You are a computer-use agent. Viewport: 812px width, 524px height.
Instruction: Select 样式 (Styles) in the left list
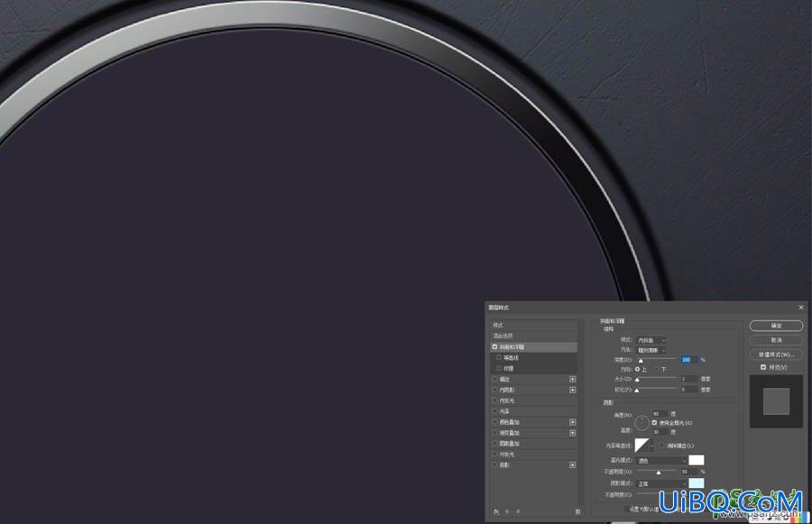point(534,326)
